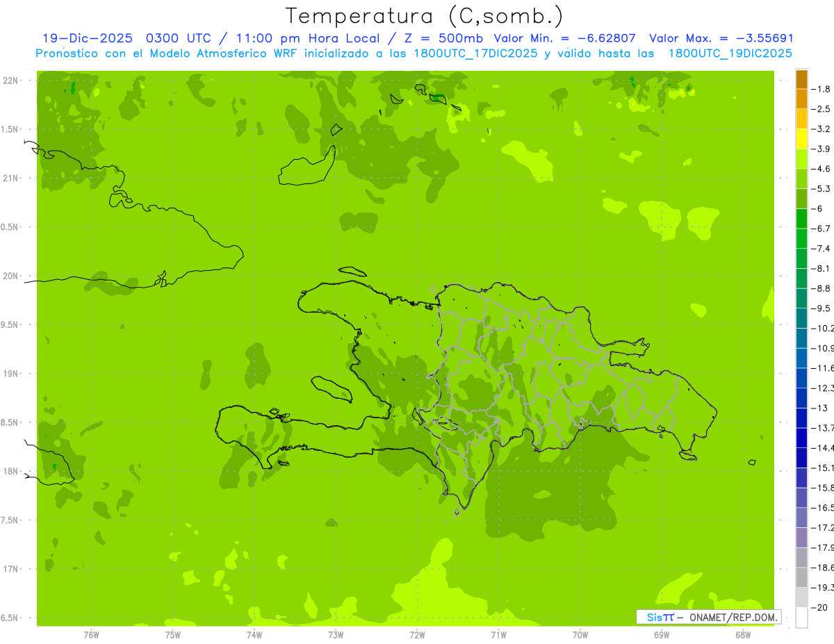Click the "69W" longitude label
This screenshot has height=644, width=834.
pyautogui.click(x=662, y=635)
